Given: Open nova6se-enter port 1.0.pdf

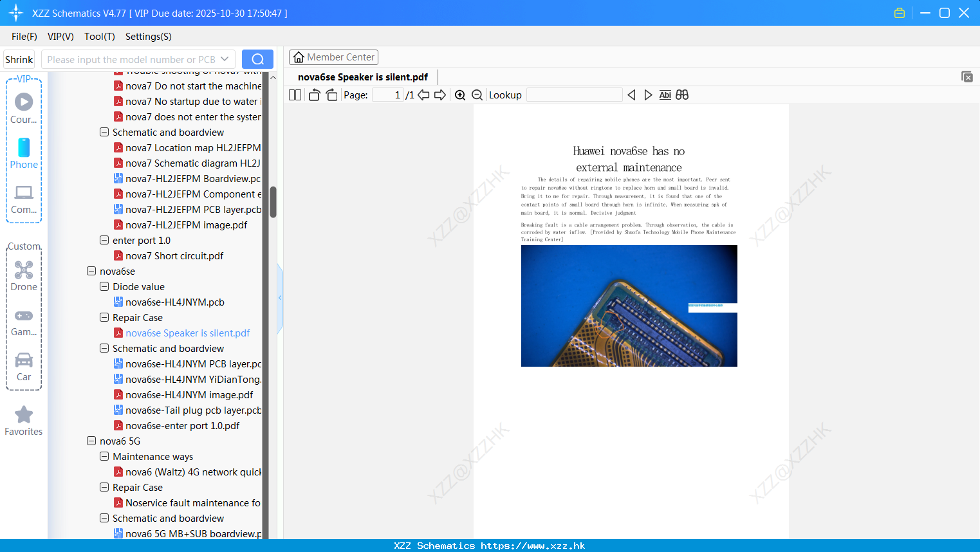Looking at the screenshot, I should 182,426.
